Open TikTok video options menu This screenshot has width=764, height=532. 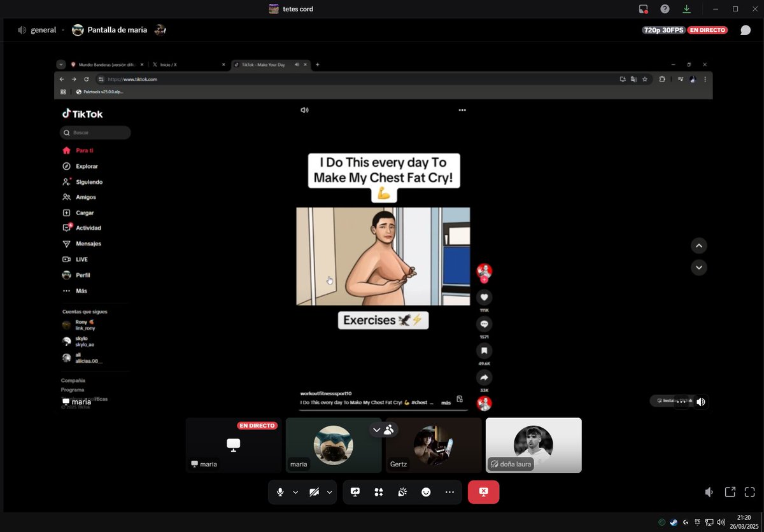pos(462,110)
